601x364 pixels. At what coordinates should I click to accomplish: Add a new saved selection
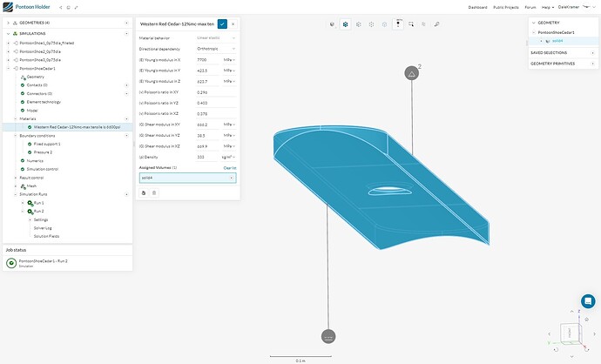[x=593, y=53]
